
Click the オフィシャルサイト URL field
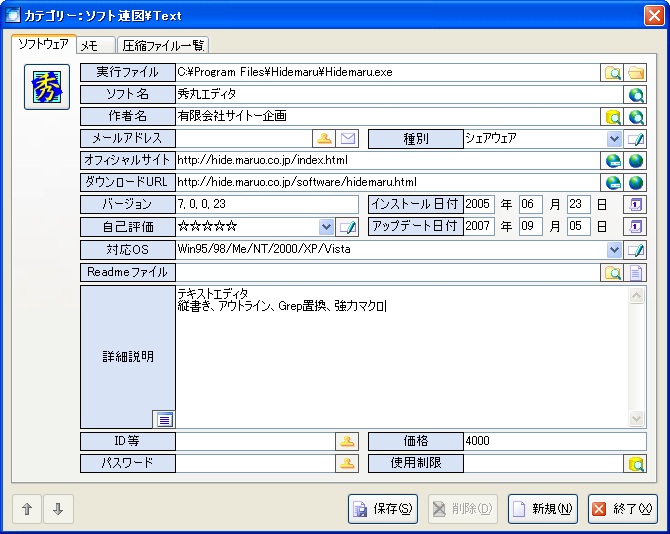point(388,161)
